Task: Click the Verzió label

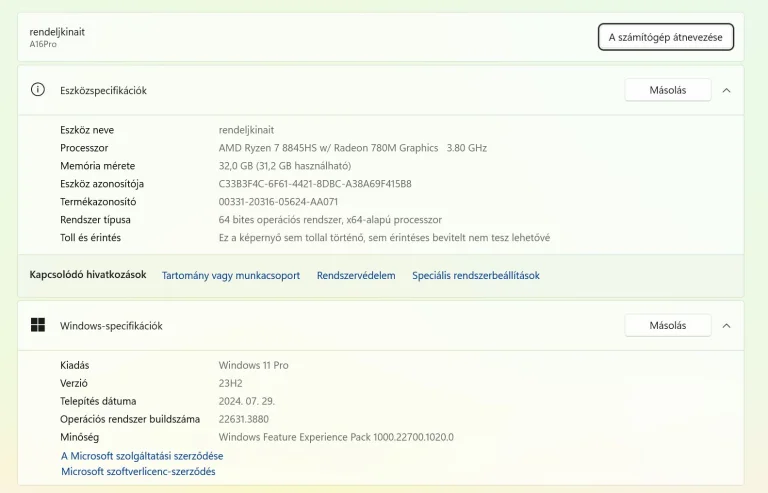Action: coord(73,383)
